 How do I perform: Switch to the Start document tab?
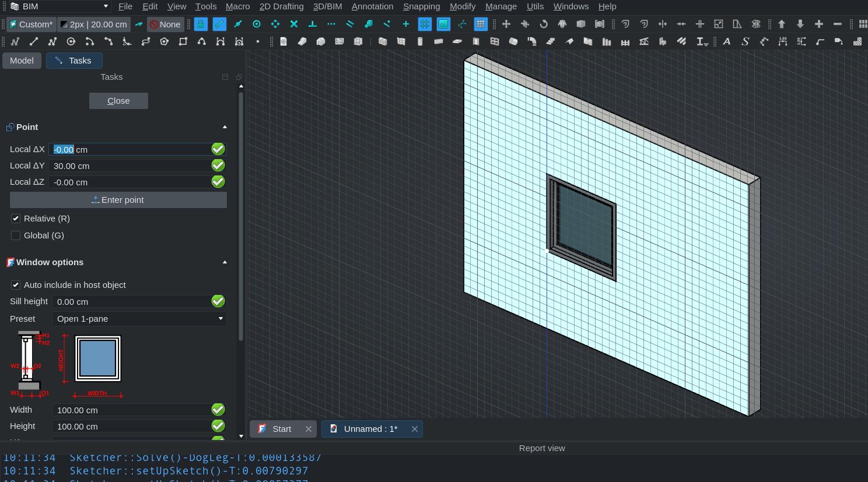pos(282,429)
